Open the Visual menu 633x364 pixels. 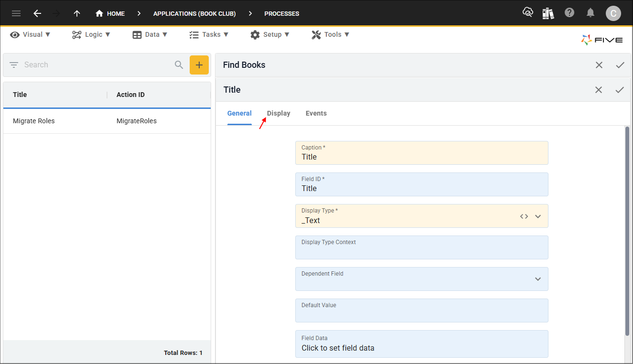point(30,34)
